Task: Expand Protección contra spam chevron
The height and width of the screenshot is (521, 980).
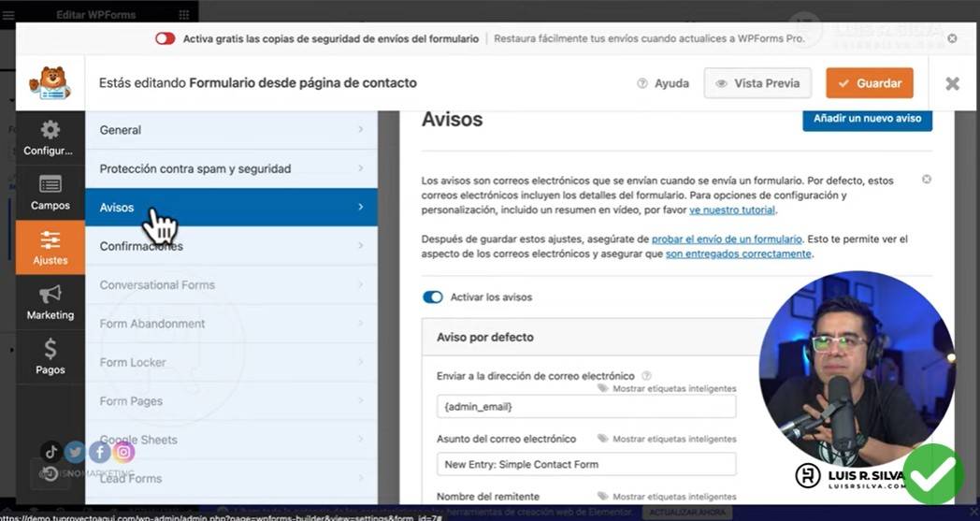Action: [x=361, y=168]
